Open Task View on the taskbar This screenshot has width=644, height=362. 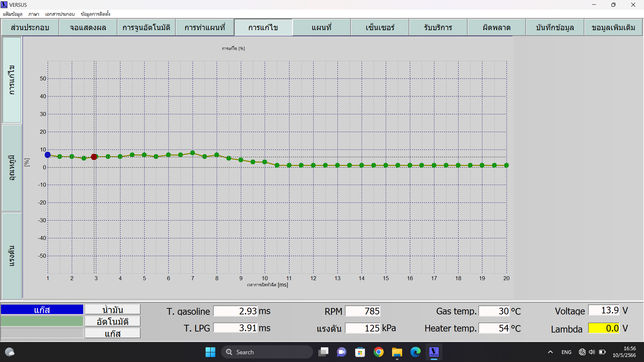[x=323, y=352]
